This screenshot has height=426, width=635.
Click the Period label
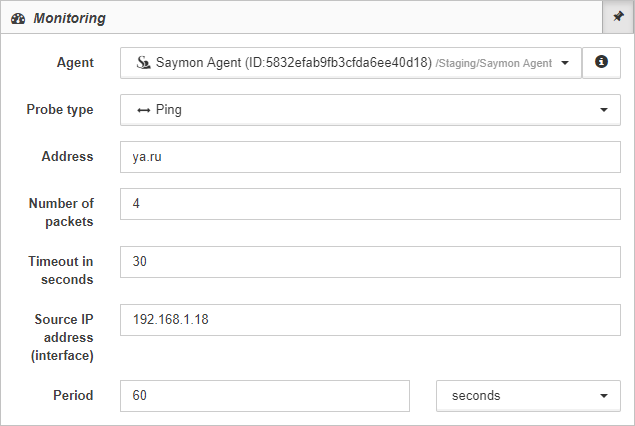[x=73, y=395]
